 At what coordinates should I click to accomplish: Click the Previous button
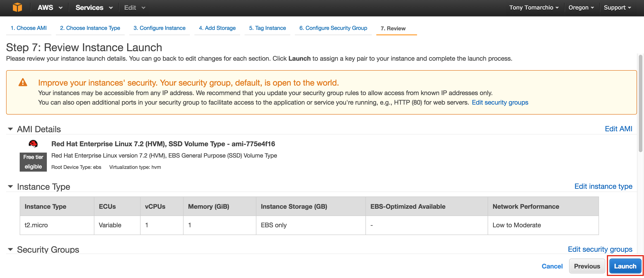point(587,266)
